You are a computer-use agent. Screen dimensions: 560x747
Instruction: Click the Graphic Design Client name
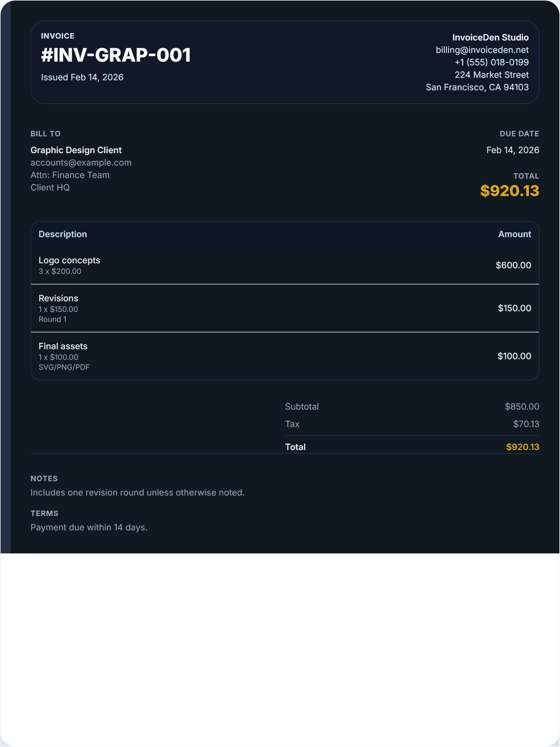coord(76,150)
